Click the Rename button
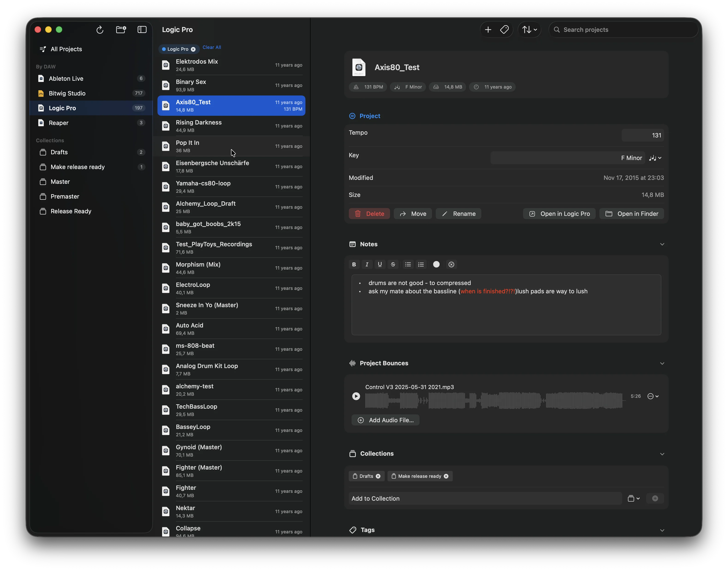This screenshot has height=571, width=728. click(x=458, y=214)
